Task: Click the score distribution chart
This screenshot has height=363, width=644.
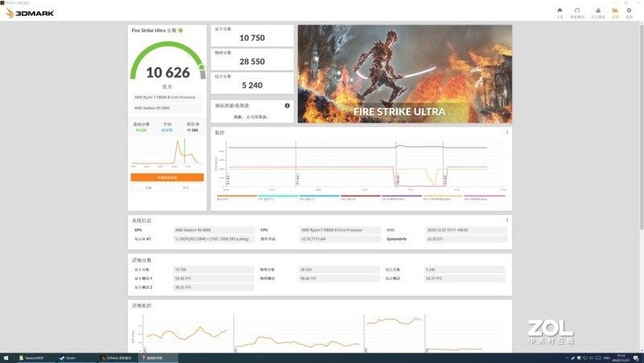Action: (167, 153)
